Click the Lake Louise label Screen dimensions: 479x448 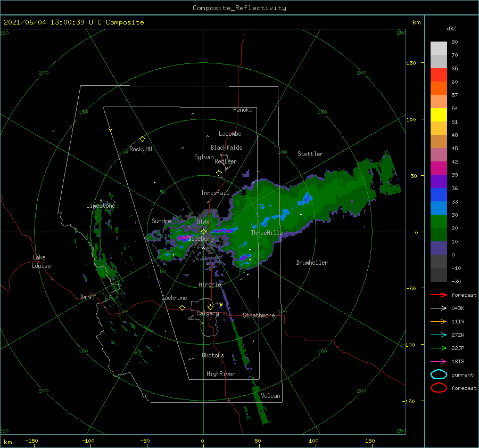(41, 262)
